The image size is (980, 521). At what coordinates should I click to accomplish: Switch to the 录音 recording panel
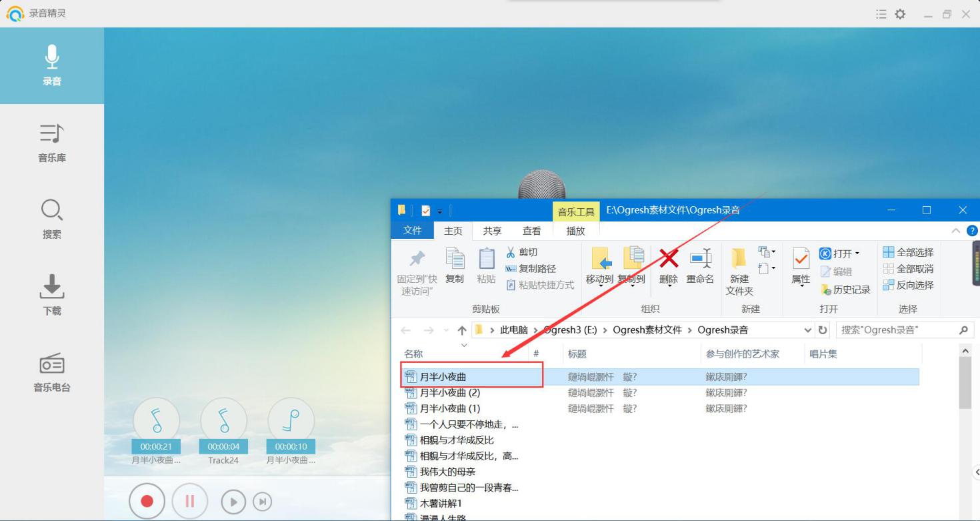pyautogui.click(x=51, y=65)
